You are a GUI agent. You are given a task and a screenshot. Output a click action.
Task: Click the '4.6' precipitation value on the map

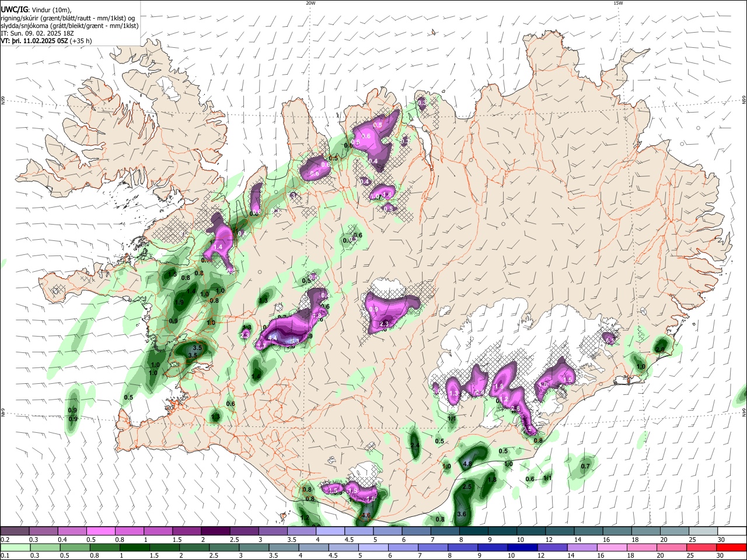click(366, 516)
